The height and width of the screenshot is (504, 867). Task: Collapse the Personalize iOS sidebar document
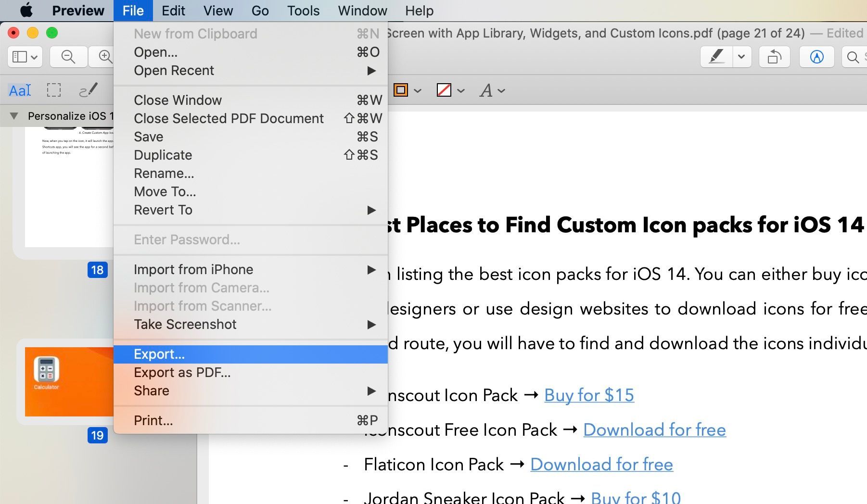click(14, 116)
